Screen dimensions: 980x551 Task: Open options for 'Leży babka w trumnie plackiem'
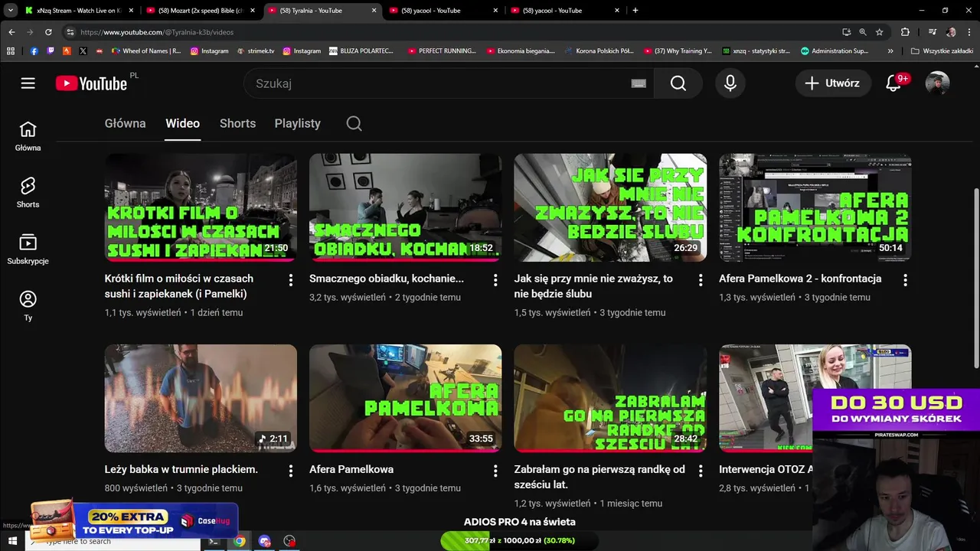(290, 471)
